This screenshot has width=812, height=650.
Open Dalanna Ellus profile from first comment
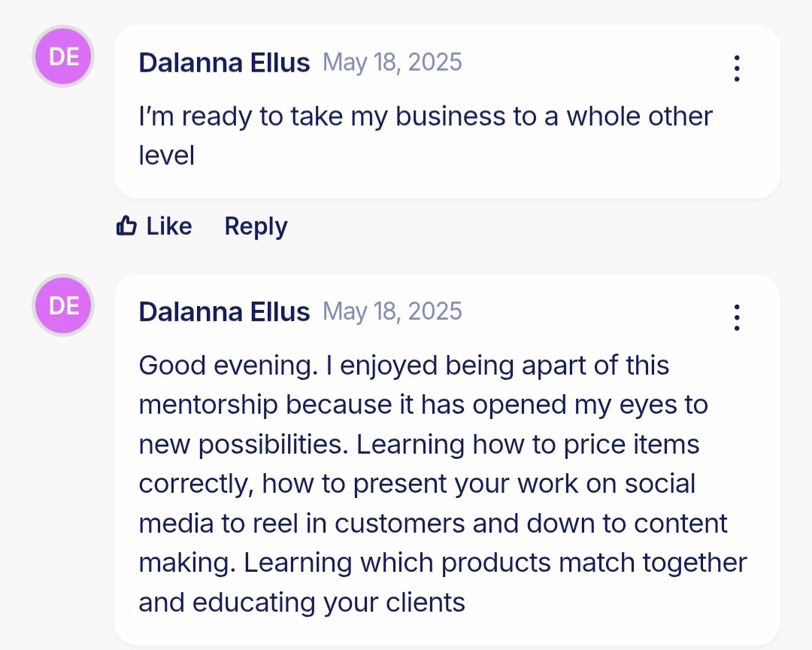[x=224, y=62]
